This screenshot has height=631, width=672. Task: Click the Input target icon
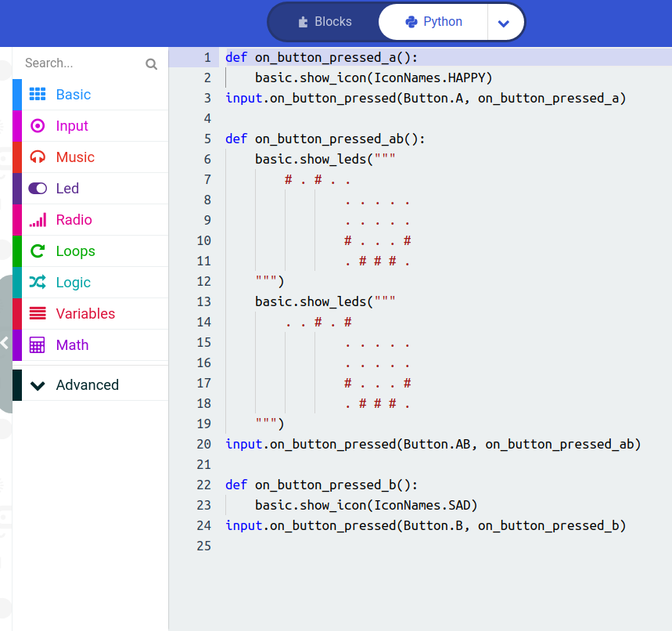(x=38, y=126)
